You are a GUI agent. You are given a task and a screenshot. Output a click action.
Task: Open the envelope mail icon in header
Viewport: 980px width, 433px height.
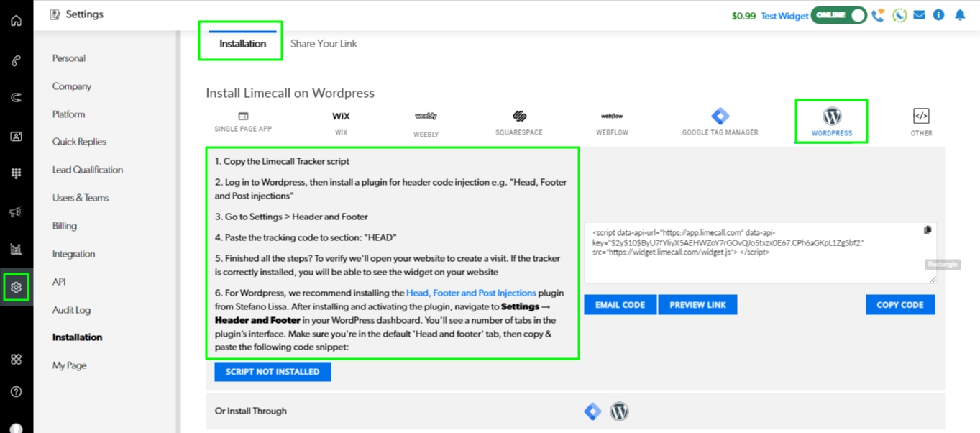tap(919, 15)
